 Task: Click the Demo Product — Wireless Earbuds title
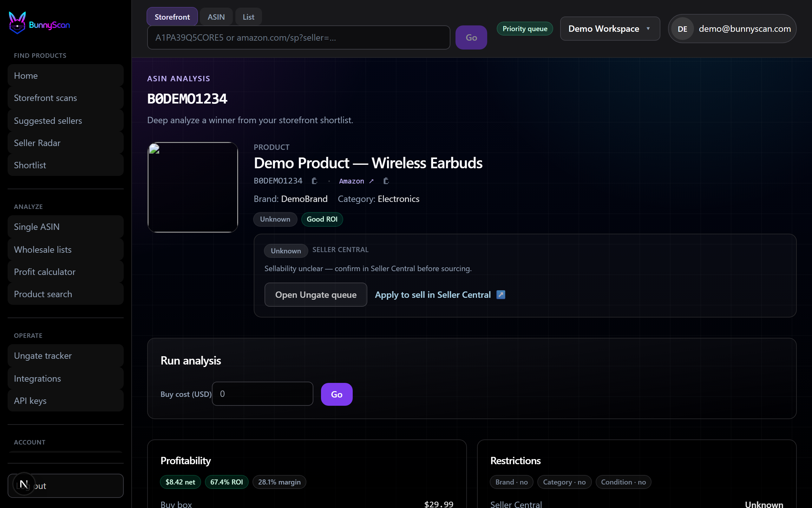tap(368, 163)
